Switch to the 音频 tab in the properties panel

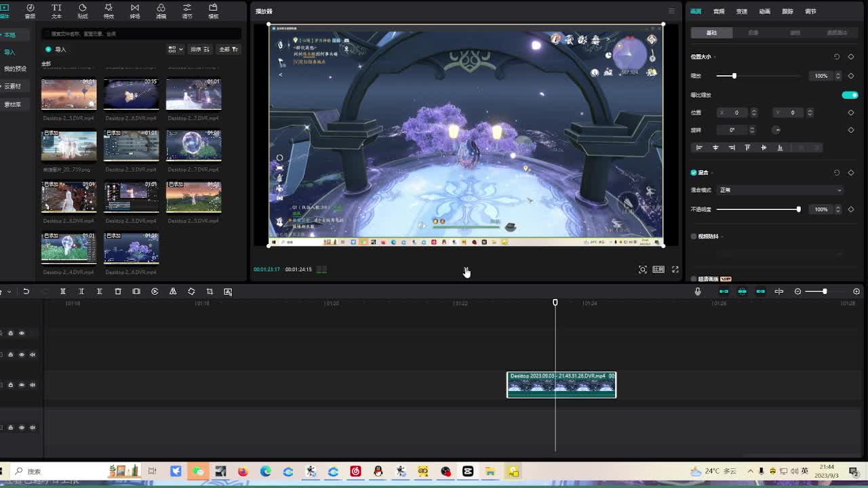[x=719, y=12]
